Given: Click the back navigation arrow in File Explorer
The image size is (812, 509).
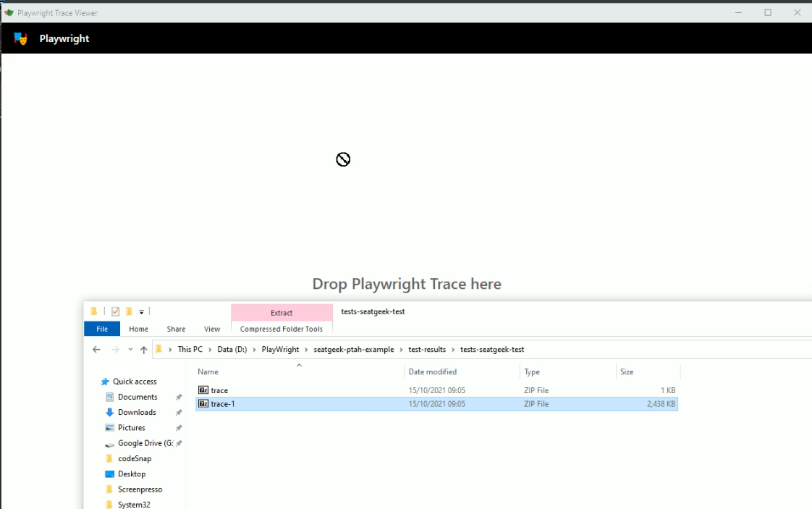Looking at the screenshot, I should [x=96, y=349].
